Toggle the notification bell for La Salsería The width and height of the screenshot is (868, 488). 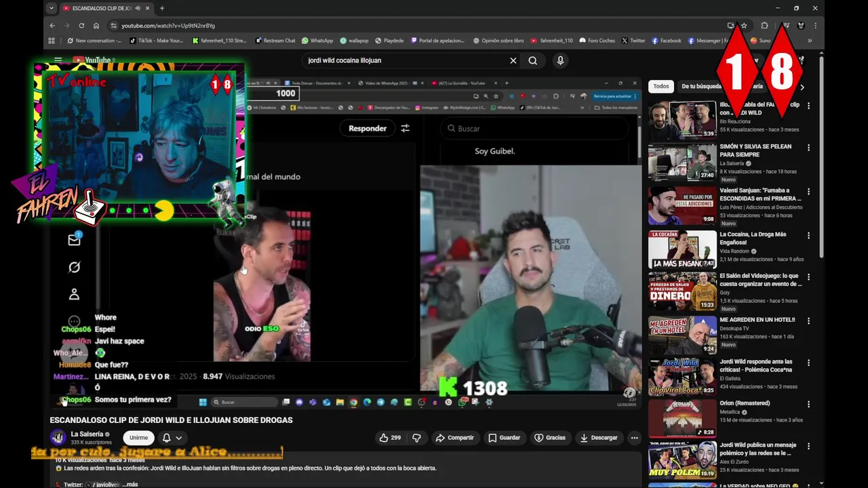click(x=166, y=438)
